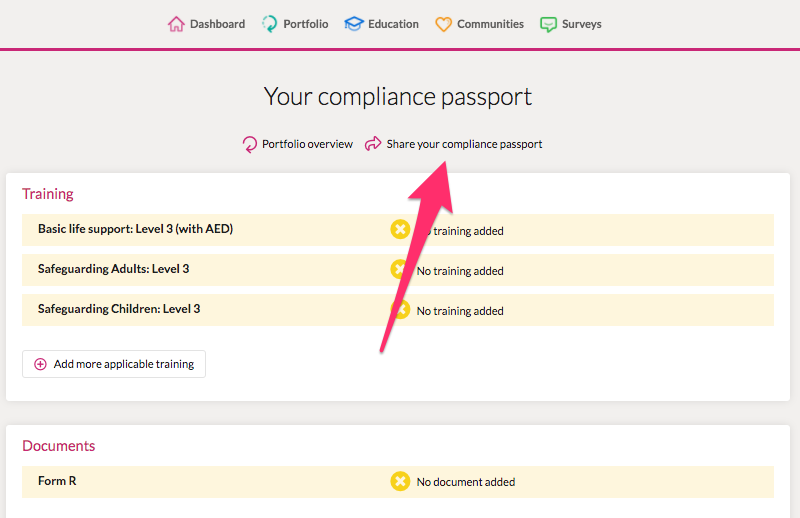The height and width of the screenshot is (518, 800).
Task: Click the orange heart Communities icon
Action: (443, 24)
